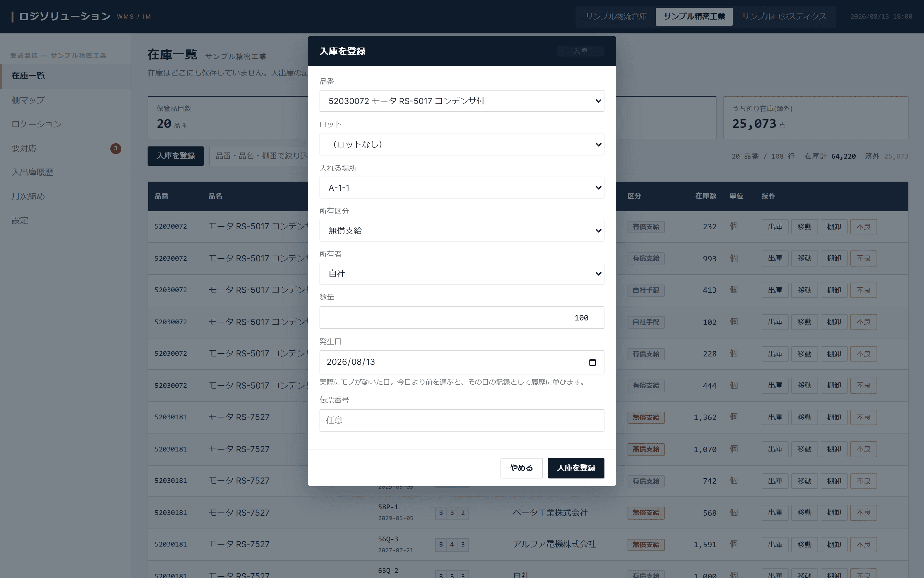Click the 要対応 badge showing 3
The image size is (924, 578).
coord(116,148)
